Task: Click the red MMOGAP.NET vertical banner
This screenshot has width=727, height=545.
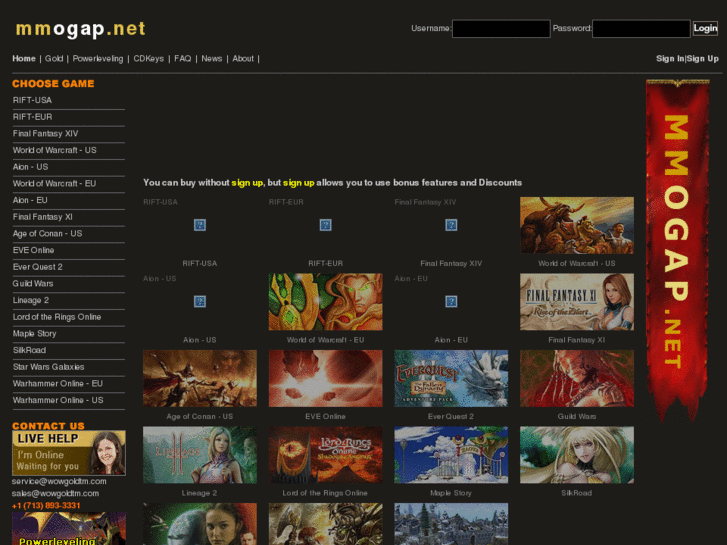Action: [x=677, y=250]
